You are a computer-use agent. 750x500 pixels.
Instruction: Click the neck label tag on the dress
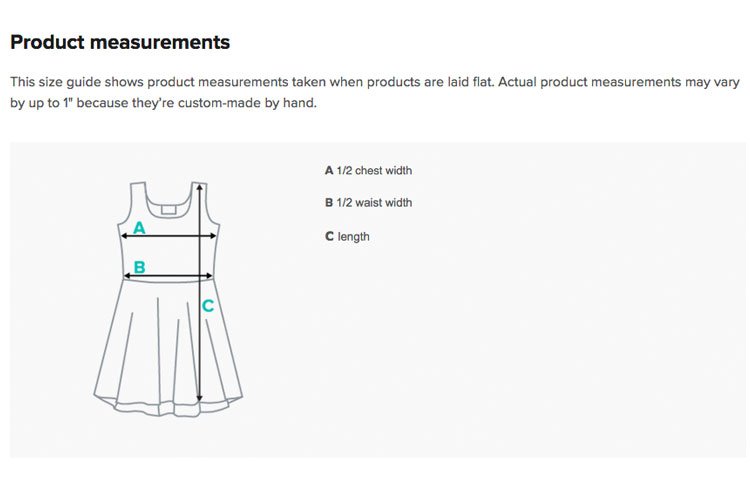(169, 210)
